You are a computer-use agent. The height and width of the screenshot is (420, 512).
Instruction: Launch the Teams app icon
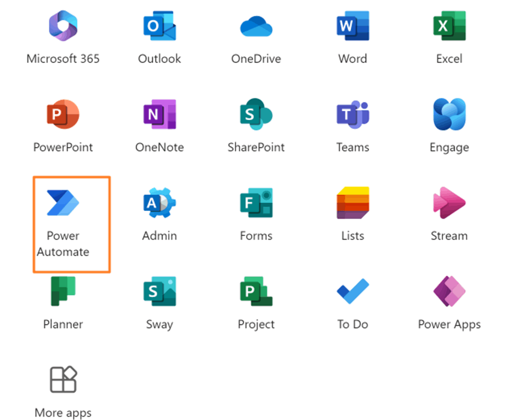point(353,114)
